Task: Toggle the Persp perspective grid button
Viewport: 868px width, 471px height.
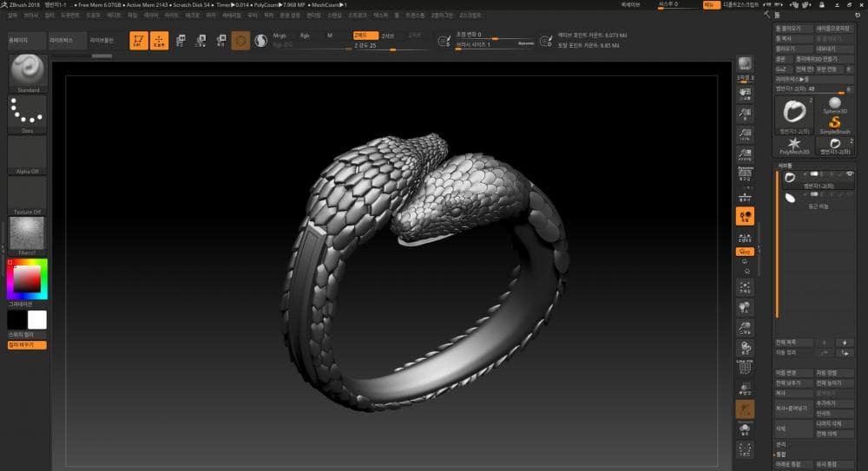Action: (x=745, y=175)
